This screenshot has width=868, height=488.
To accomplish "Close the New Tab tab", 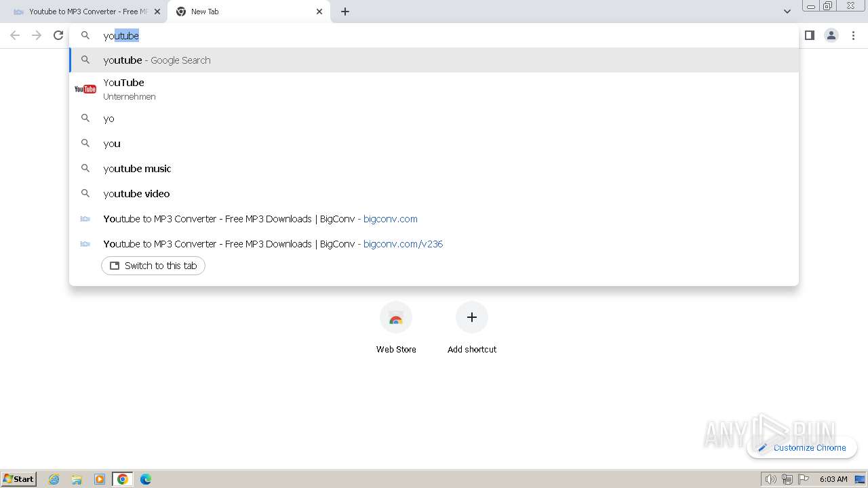I will 319,12.
